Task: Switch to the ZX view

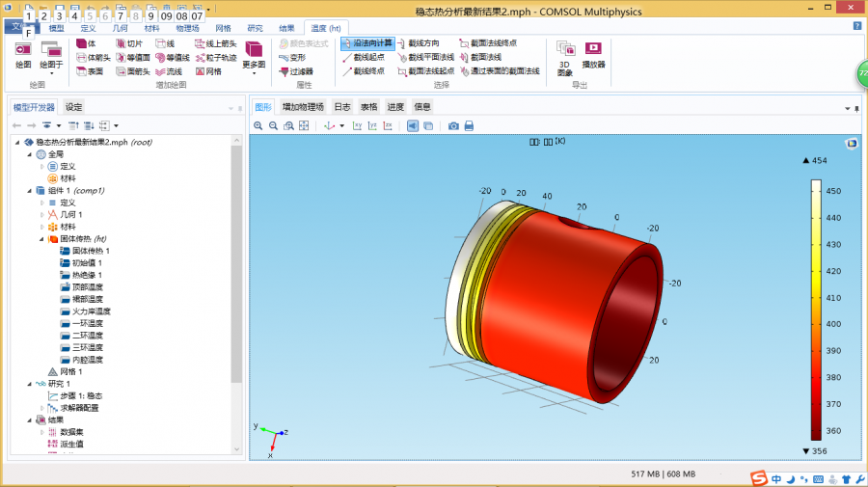Action: pos(388,126)
